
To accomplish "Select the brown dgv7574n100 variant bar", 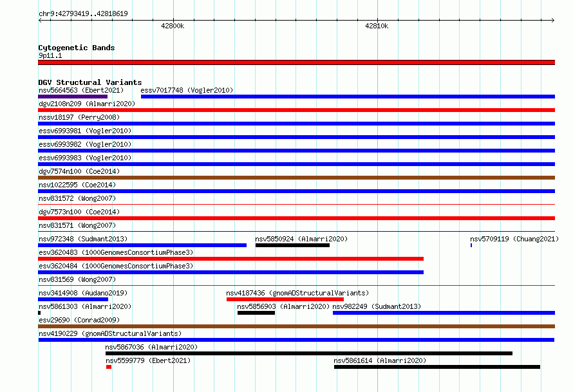I will [x=296, y=178].
